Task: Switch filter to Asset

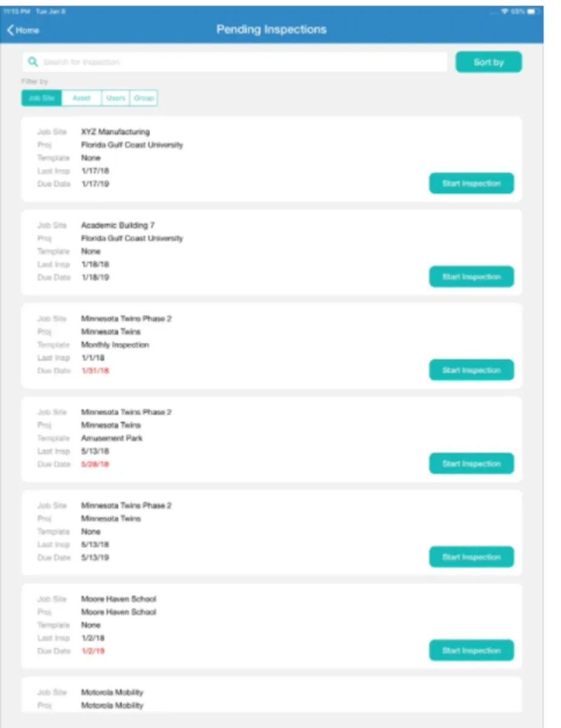Action: pyautogui.click(x=81, y=98)
